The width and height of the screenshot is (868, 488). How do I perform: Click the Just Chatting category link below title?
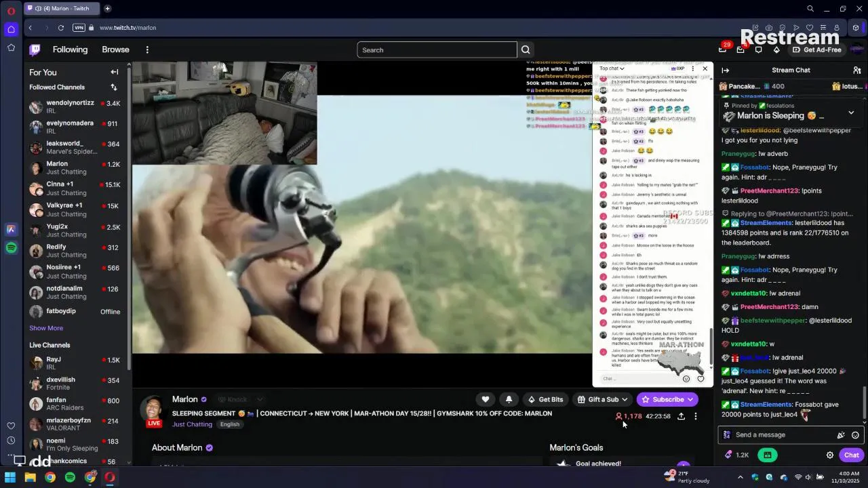pos(192,424)
